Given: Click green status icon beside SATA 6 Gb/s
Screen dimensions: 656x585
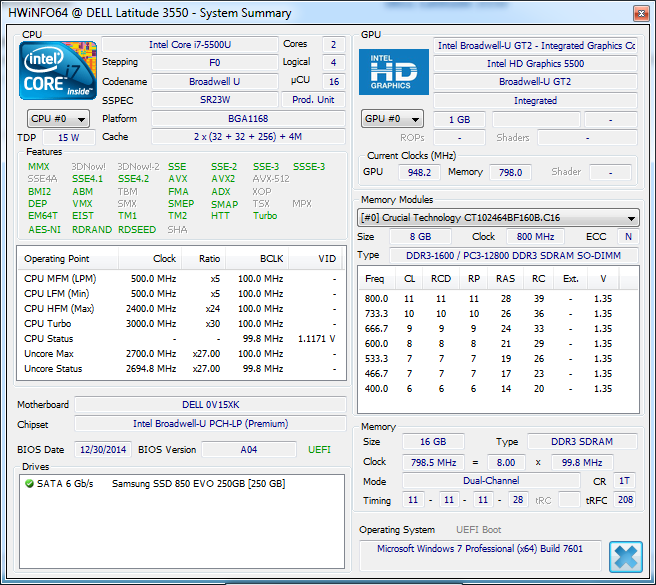Looking at the screenshot, I should [x=29, y=484].
